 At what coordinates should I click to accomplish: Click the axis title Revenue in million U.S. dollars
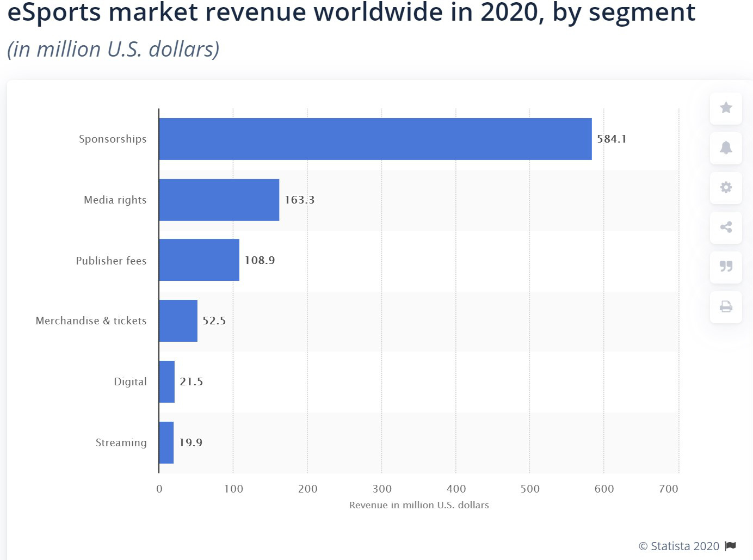[x=419, y=505]
